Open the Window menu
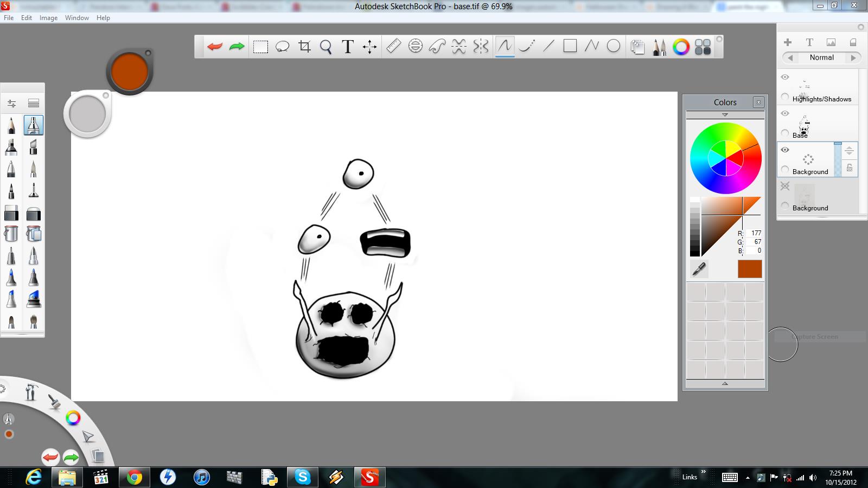 [x=77, y=18]
